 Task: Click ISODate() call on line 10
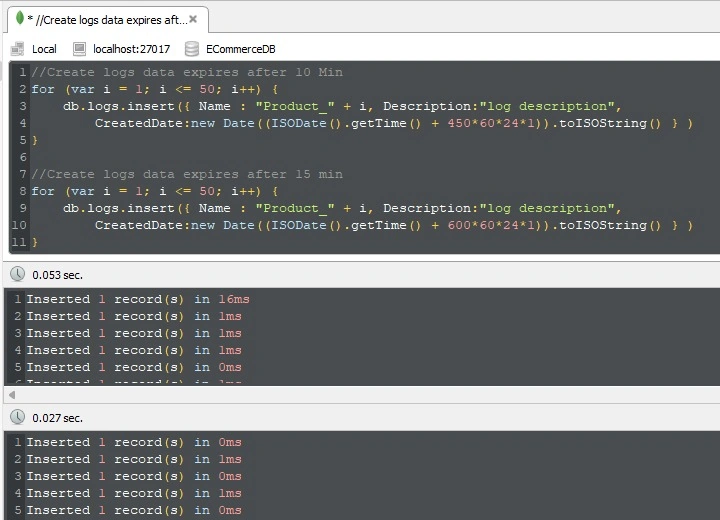point(307,225)
